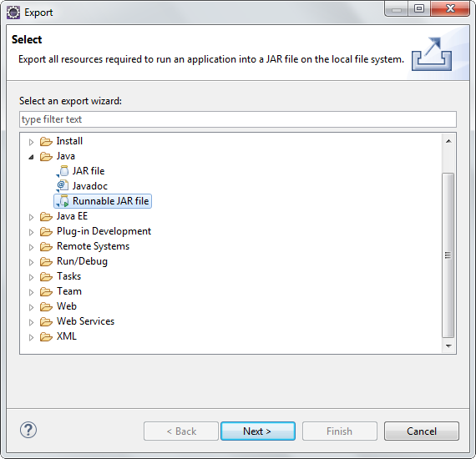Click the Runnable JAR file icon

tap(63, 201)
